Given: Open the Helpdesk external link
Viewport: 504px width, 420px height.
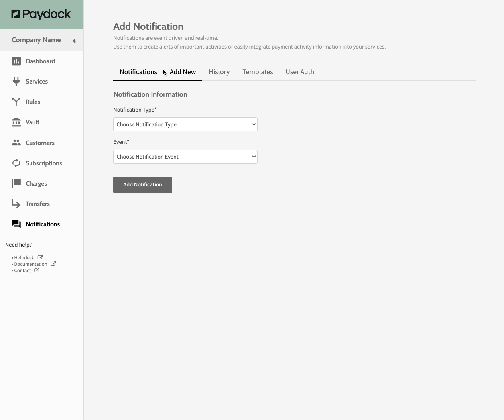Looking at the screenshot, I should tap(24, 258).
